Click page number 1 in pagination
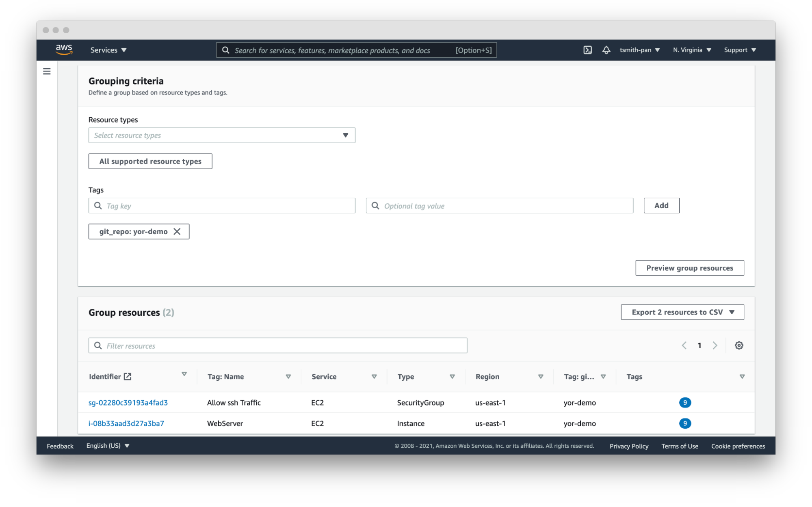 click(699, 345)
